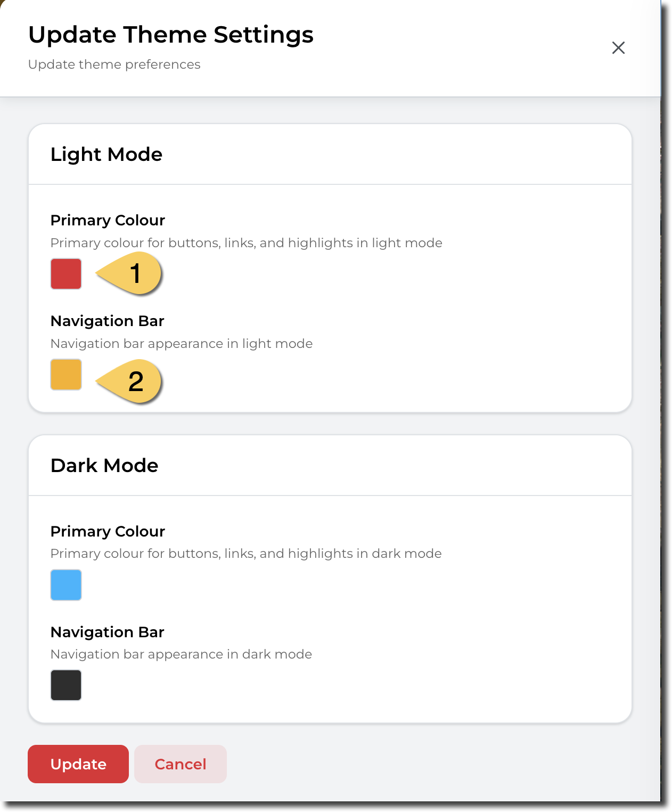This screenshot has height=812, width=672.
Task: Select the black Dark Mode navigation bar swatch
Action: pos(66,685)
